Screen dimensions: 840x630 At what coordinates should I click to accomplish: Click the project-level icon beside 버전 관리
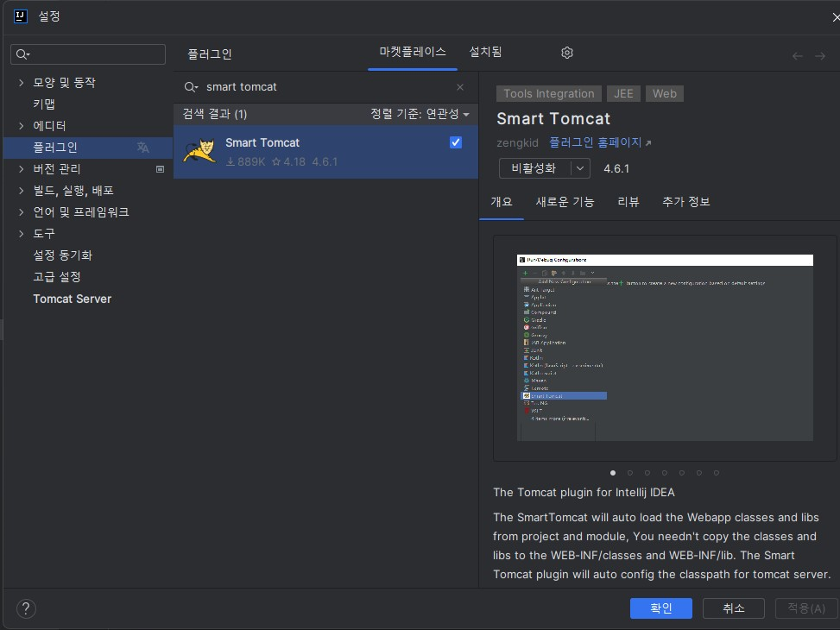[160, 169]
